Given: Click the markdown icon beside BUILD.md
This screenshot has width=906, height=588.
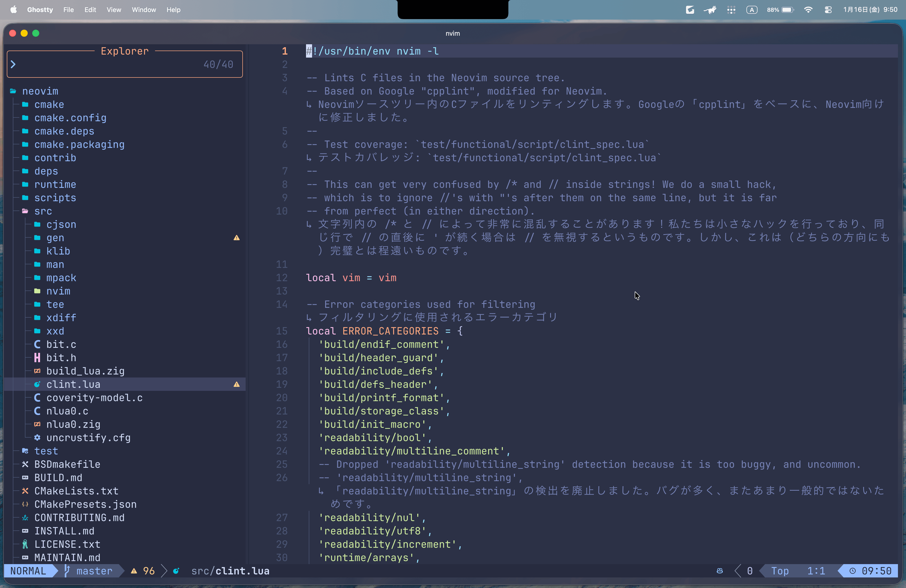Looking at the screenshot, I should coord(25,477).
